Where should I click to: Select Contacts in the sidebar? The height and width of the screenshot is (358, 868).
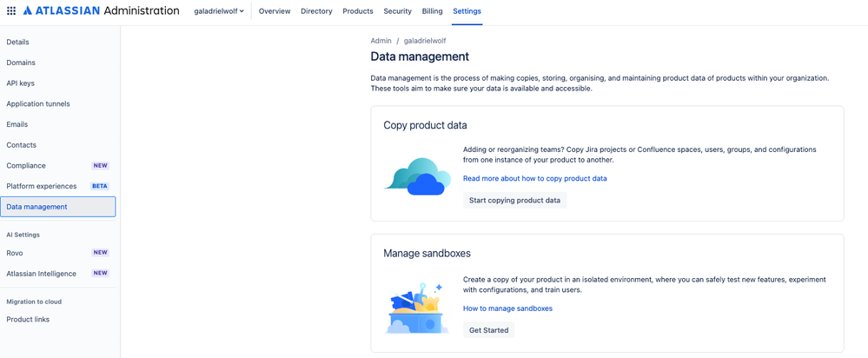coord(58,145)
